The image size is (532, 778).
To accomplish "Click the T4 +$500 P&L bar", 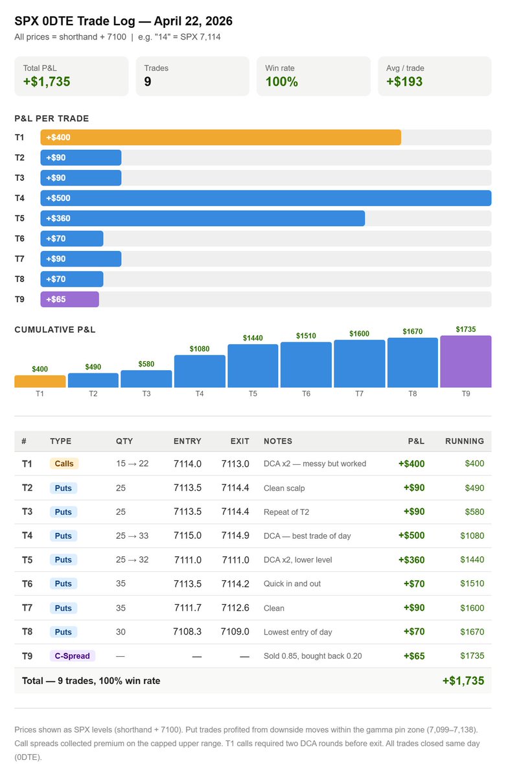I will (x=266, y=198).
